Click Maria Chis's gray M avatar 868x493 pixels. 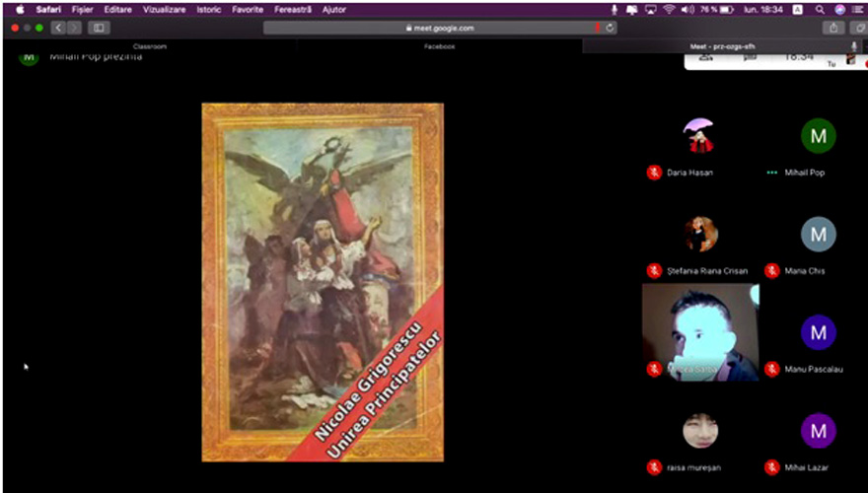tap(818, 234)
